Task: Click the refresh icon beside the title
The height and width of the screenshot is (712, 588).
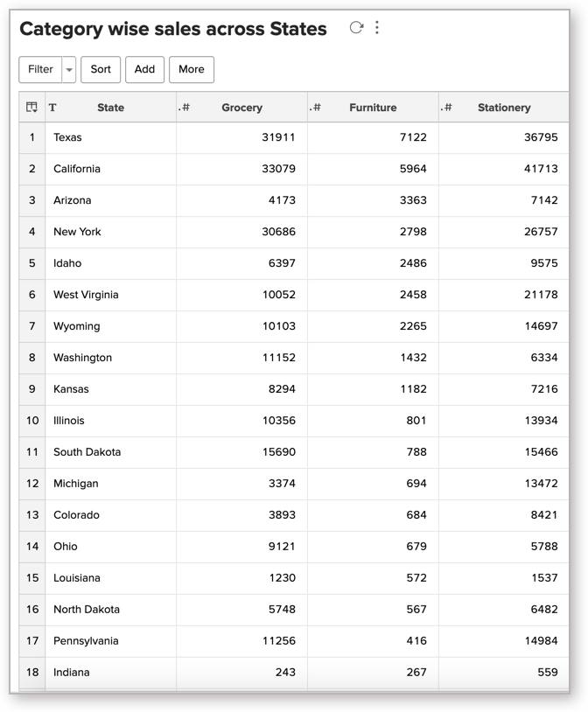Action: click(356, 28)
